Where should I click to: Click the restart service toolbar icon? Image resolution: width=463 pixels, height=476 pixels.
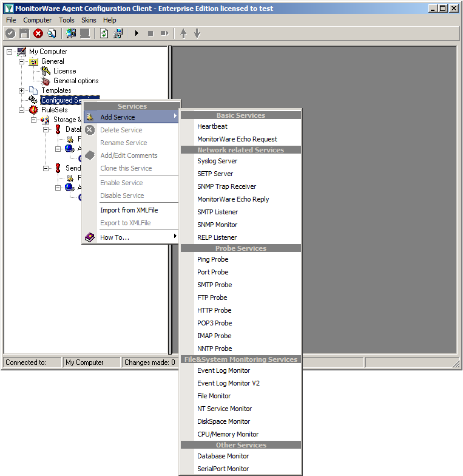pos(164,33)
